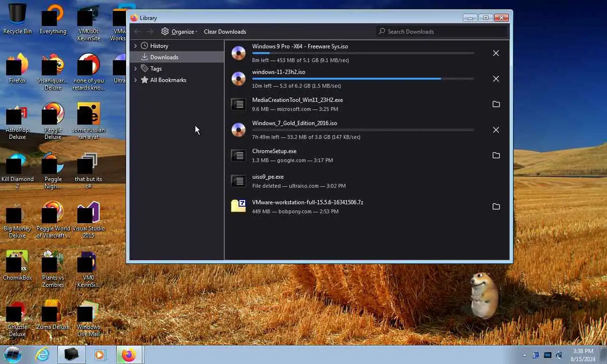
Task: Click the windows-11-23h2.iso progress bar
Action: (363, 79)
